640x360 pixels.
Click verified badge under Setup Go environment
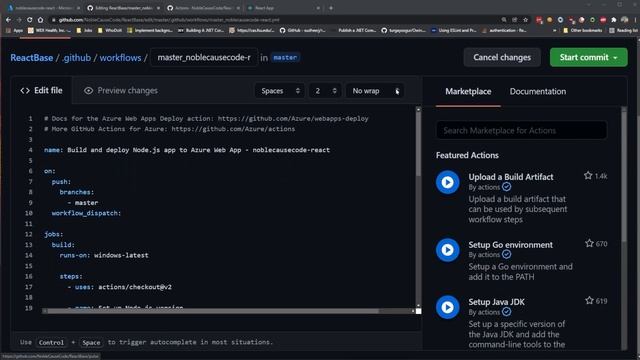coord(507,254)
